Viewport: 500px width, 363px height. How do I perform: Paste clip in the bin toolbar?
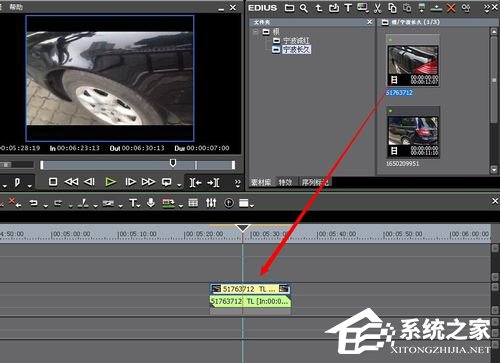point(407,8)
